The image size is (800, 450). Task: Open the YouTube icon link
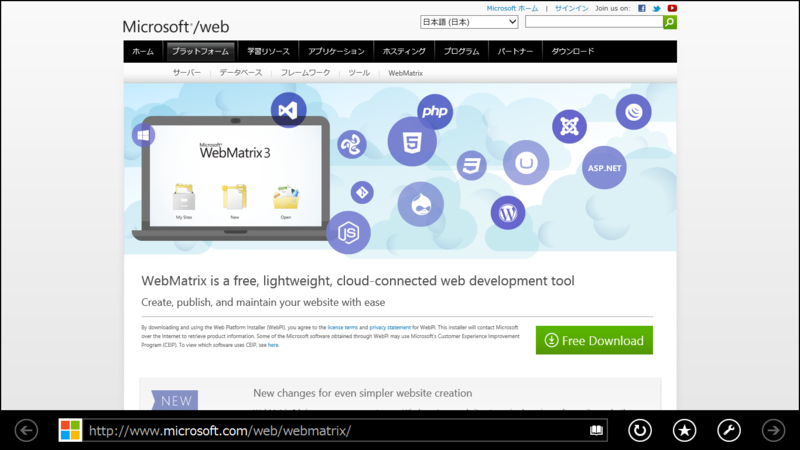coord(672,8)
